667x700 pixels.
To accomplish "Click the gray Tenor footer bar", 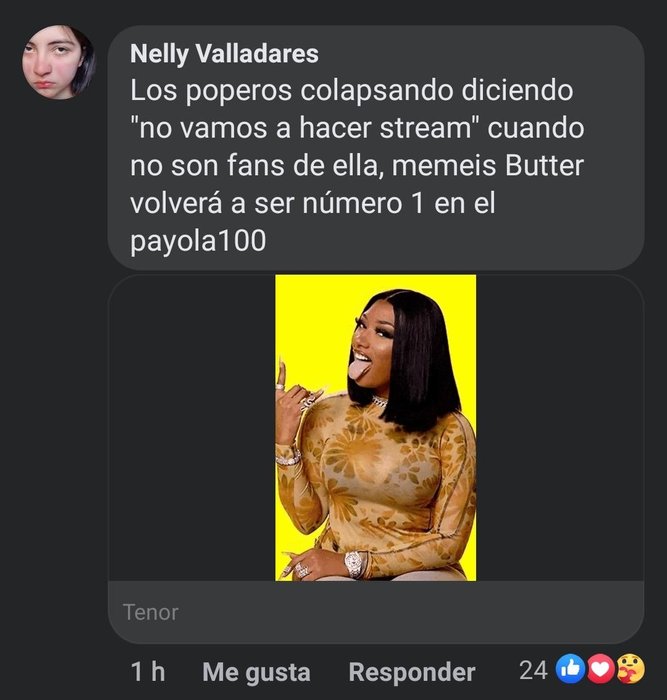I will coord(375,612).
